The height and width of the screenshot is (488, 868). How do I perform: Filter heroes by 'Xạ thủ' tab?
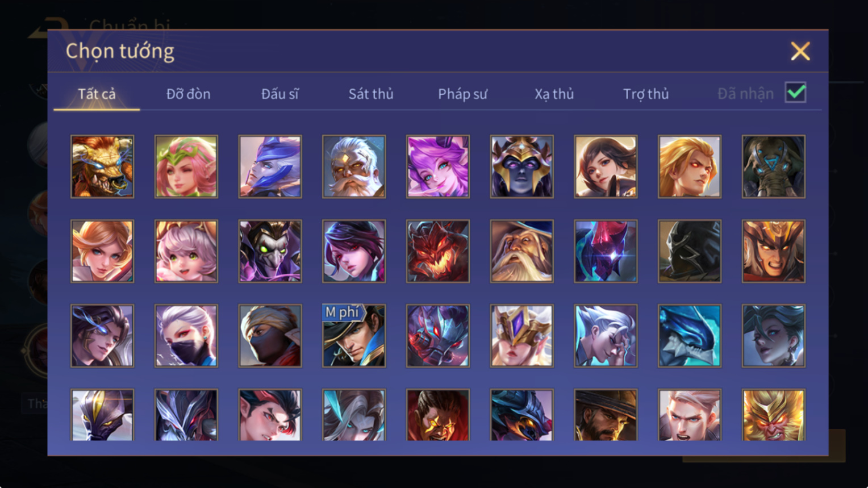[x=554, y=94]
